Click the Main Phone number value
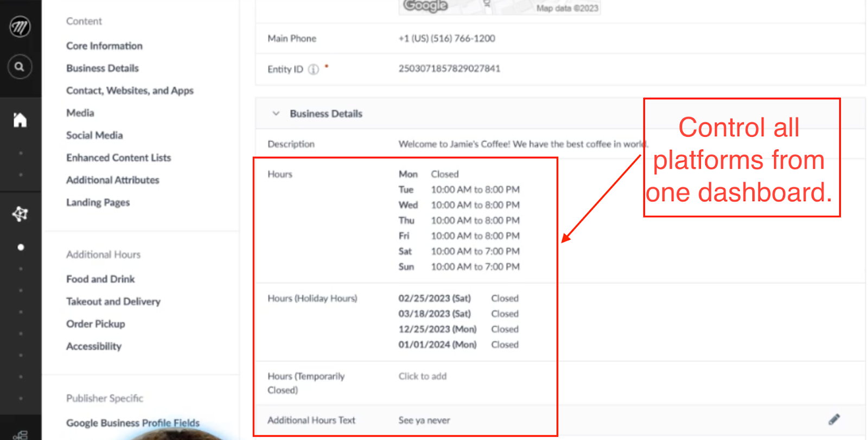 446,39
